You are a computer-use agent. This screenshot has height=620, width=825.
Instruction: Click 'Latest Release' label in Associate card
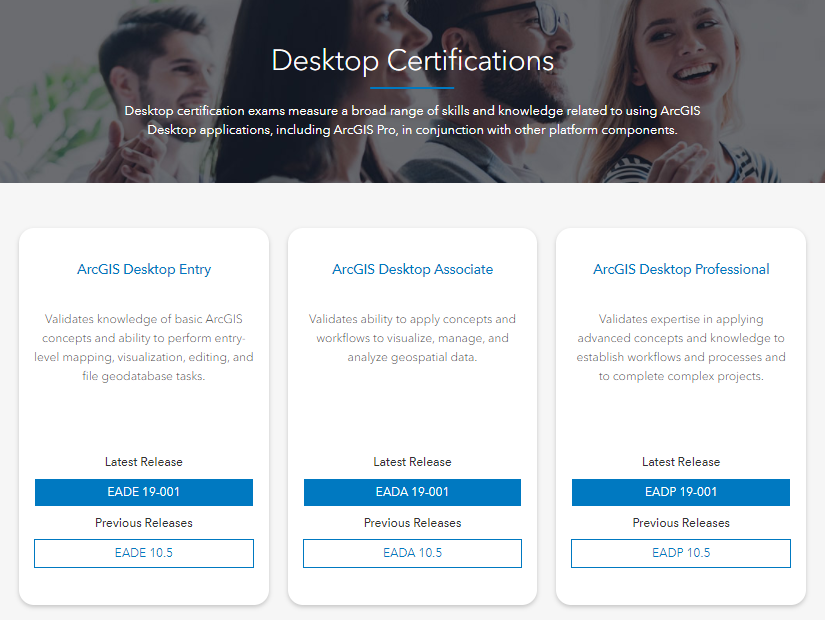[x=412, y=462]
